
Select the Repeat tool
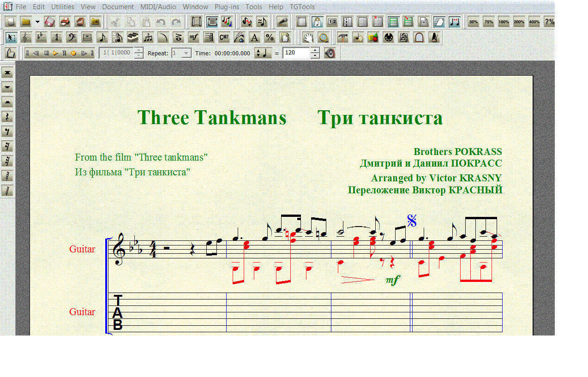click(x=209, y=37)
